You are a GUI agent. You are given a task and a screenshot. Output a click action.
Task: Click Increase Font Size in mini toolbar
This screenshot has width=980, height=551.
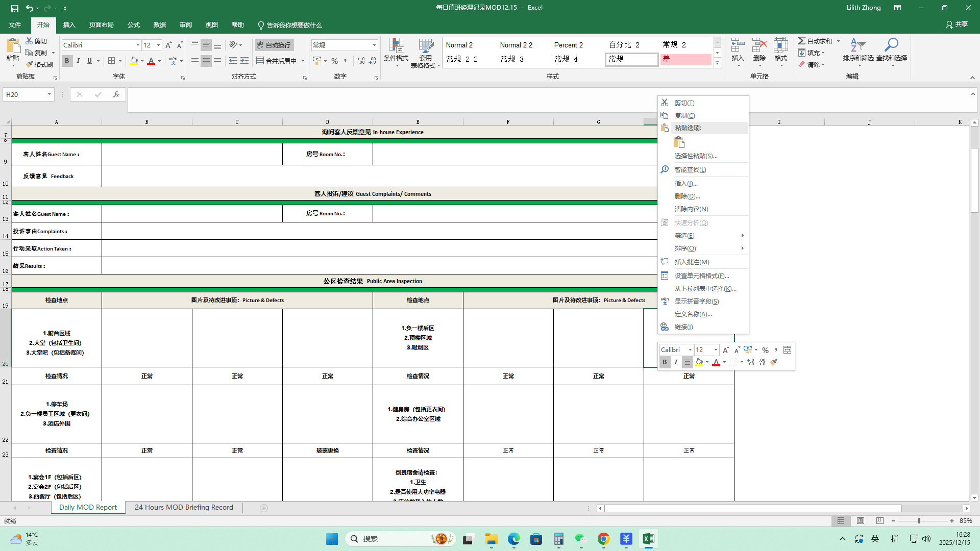726,350
